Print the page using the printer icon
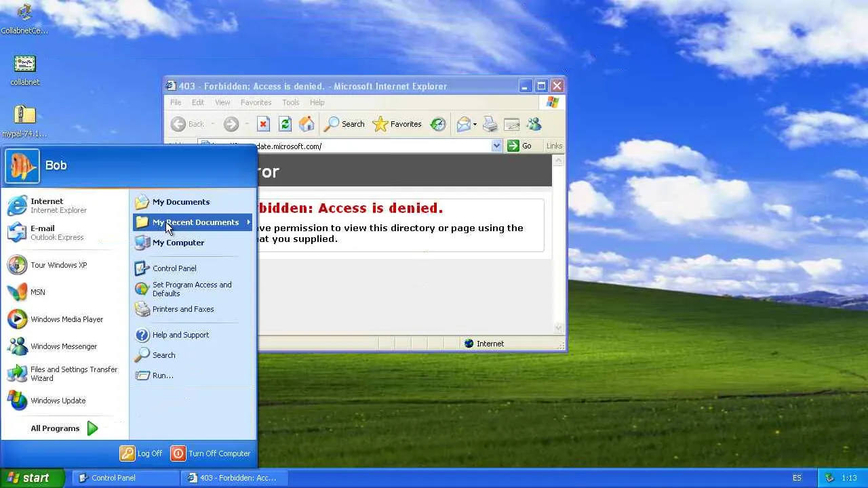 click(490, 124)
